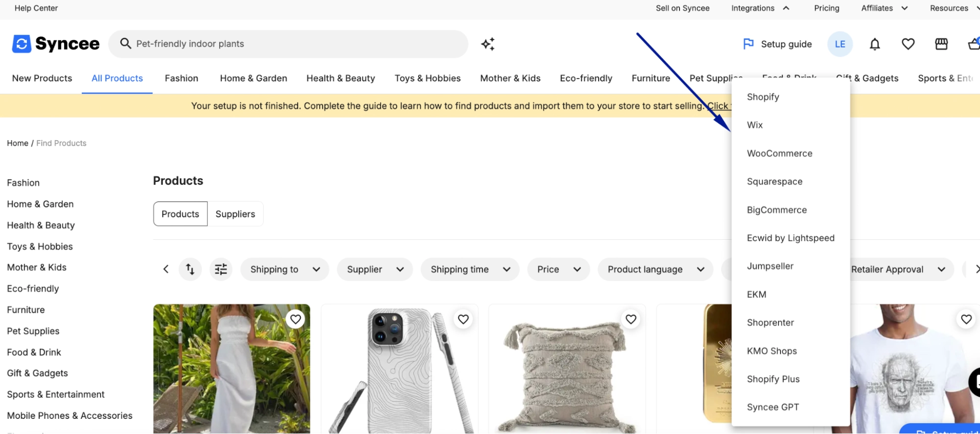Favorite the white dress product
Image resolution: width=980 pixels, height=434 pixels.
click(296, 319)
